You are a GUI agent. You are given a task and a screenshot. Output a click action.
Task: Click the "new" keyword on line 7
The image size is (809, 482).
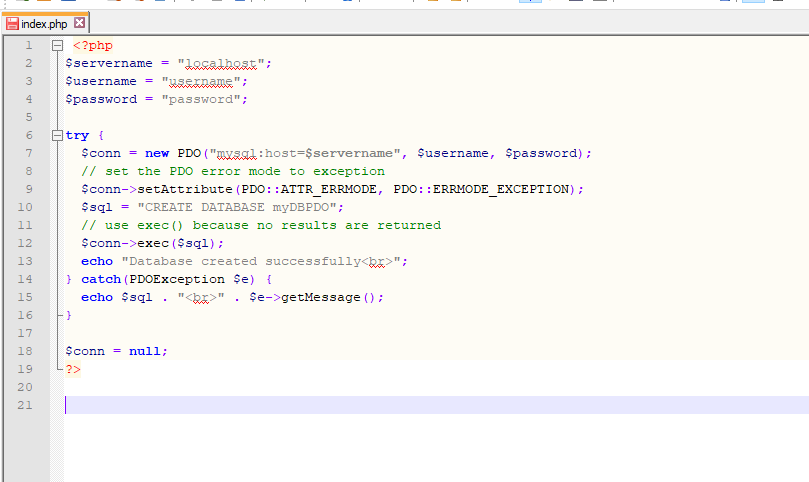156,153
